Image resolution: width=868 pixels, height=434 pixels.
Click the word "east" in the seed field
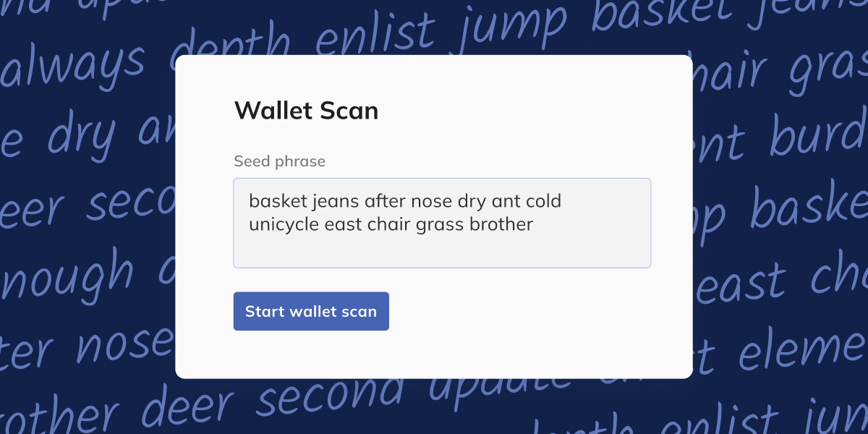[343, 224]
